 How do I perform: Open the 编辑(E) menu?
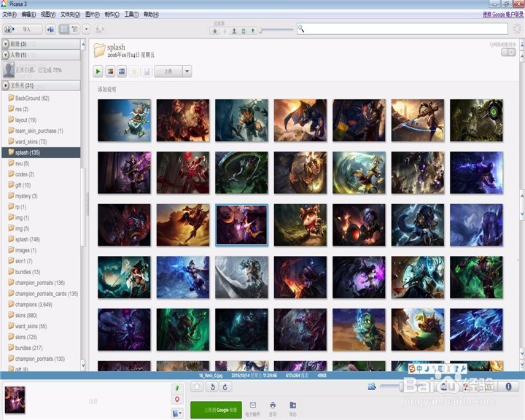tap(28, 15)
